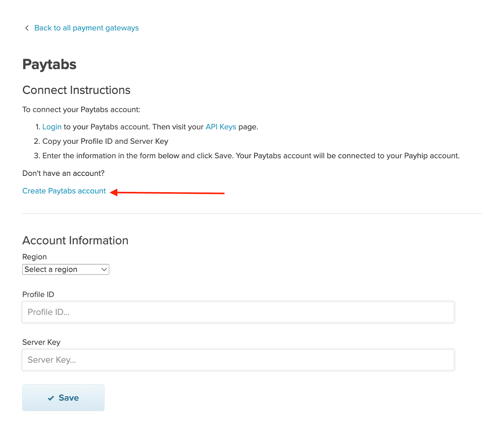Click the checkmark icon on Save

tap(51, 398)
